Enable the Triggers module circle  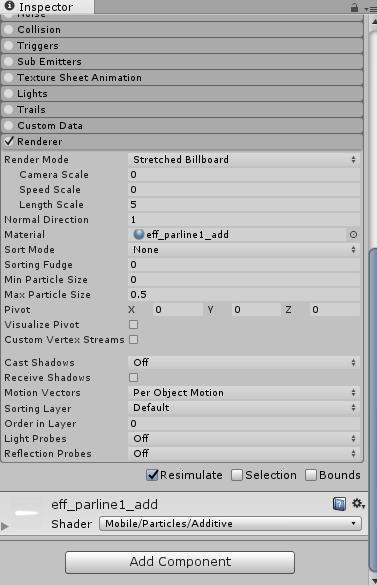pos(9,46)
